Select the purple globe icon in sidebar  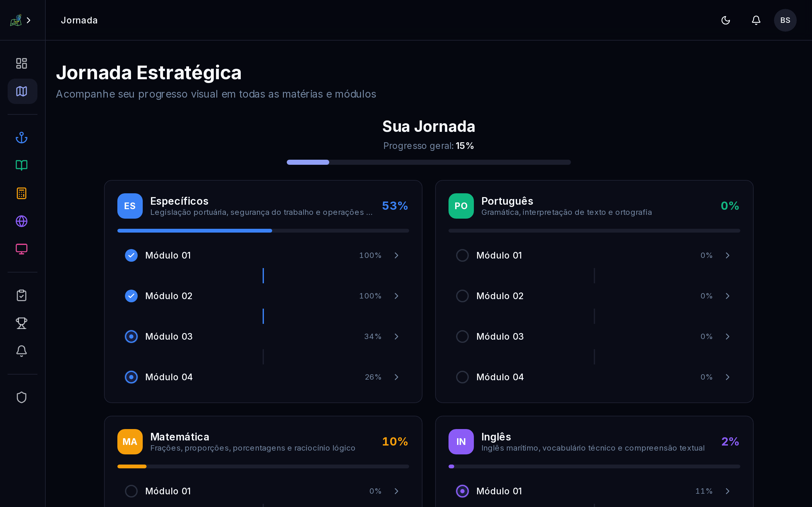coord(22,221)
